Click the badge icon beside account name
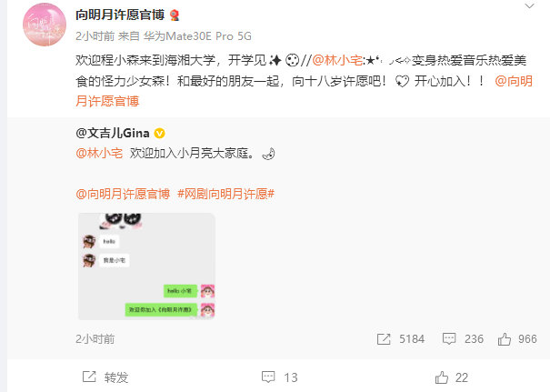This screenshot has height=392, width=550. tap(175, 15)
